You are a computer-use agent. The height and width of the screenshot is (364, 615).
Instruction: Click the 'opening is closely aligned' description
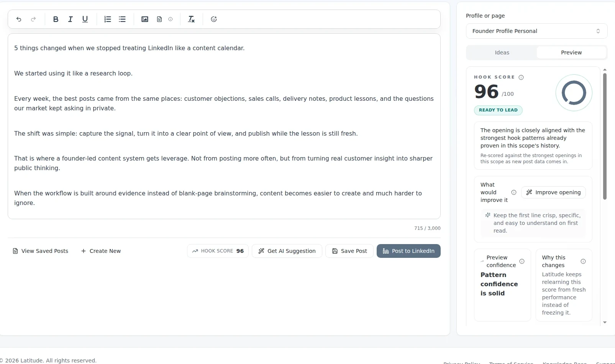click(x=533, y=138)
